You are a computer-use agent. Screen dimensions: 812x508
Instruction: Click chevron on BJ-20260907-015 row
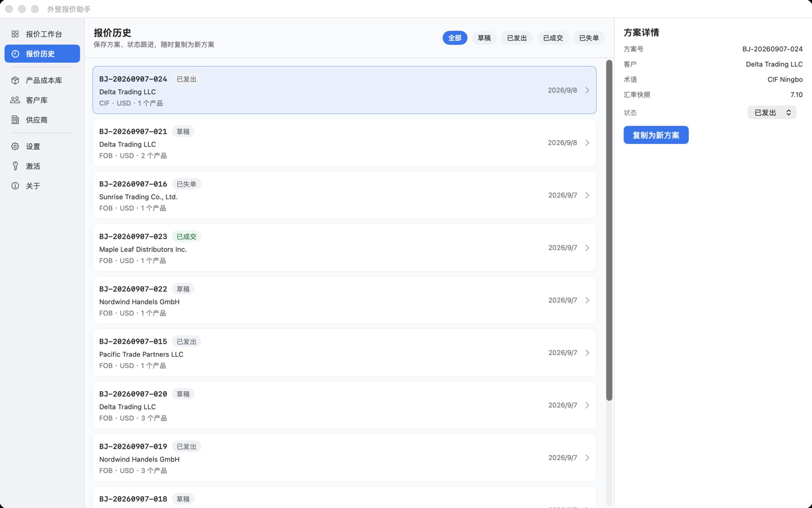pos(587,353)
